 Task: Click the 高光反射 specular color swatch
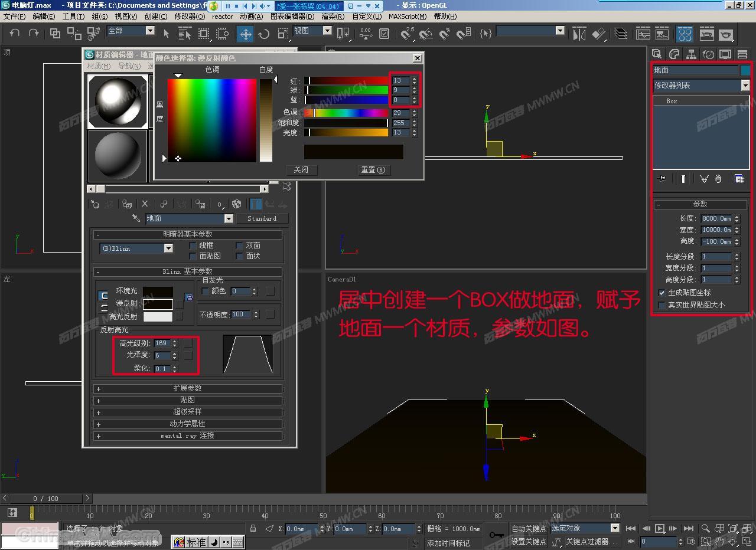[158, 317]
